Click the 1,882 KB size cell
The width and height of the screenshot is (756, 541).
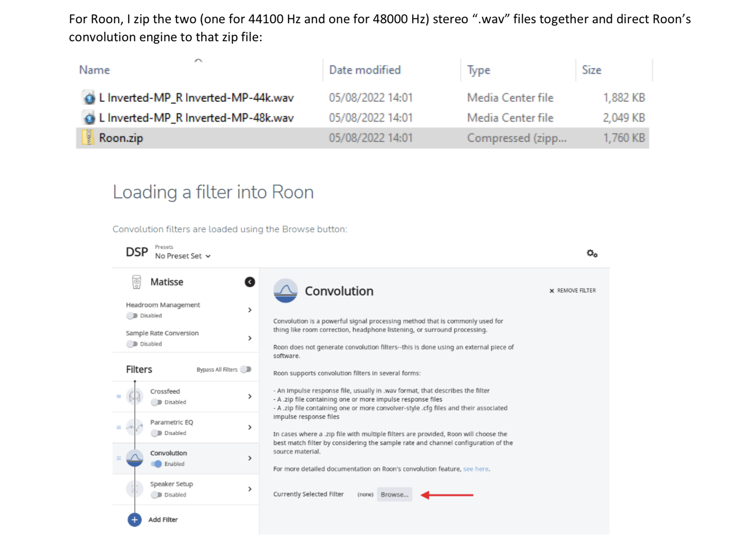pos(624,98)
